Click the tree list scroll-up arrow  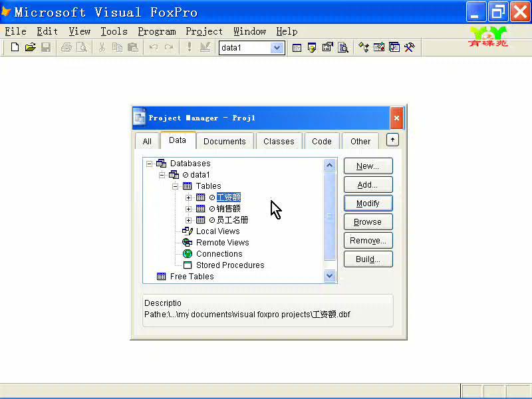(329, 165)
